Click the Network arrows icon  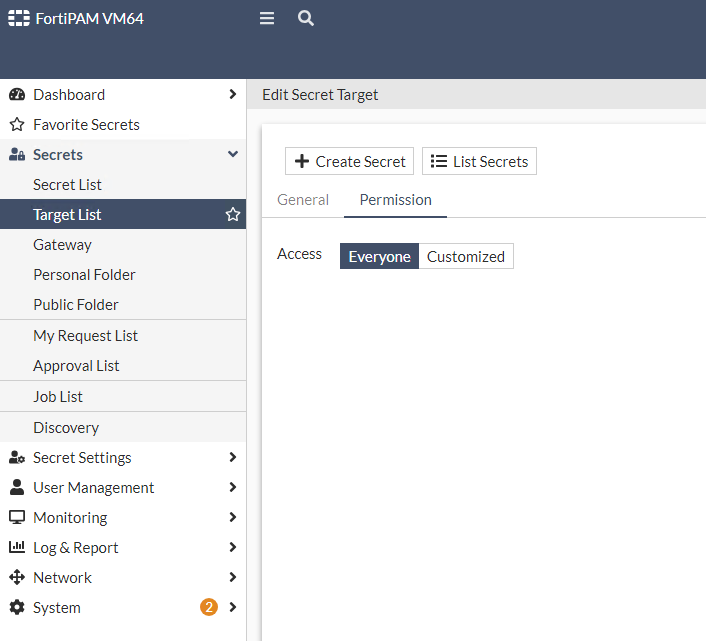[x=16, y=577]
